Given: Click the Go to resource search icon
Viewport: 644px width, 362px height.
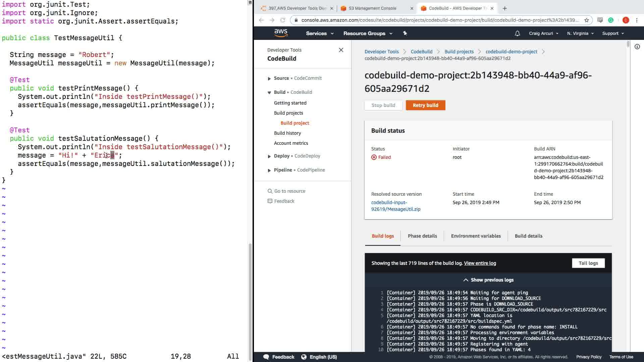Looking at the screenshot, I should point(270,191).
